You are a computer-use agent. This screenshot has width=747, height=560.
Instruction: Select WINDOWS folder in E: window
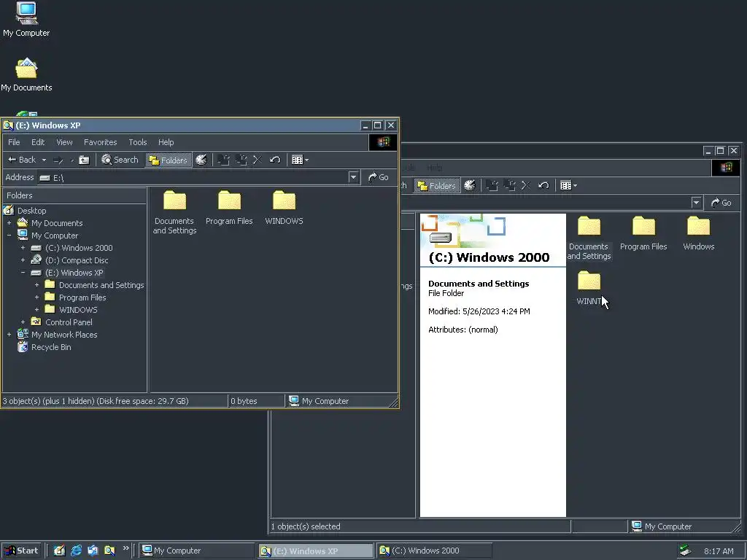(x=284, y=208)
